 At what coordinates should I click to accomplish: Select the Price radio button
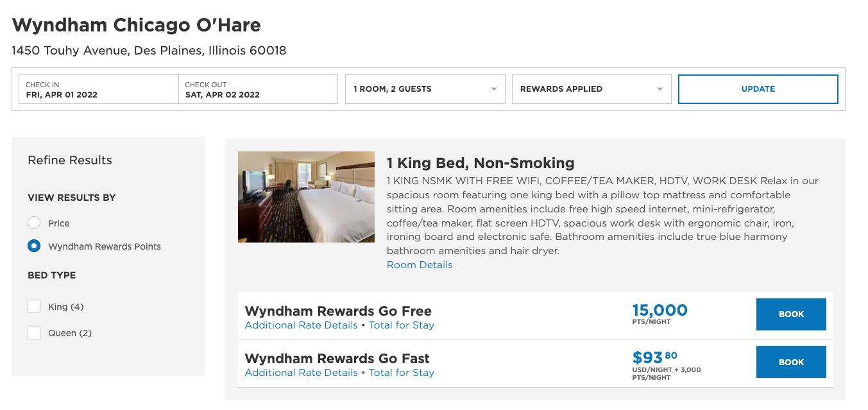pyautogui.click(x=34, y=223)
